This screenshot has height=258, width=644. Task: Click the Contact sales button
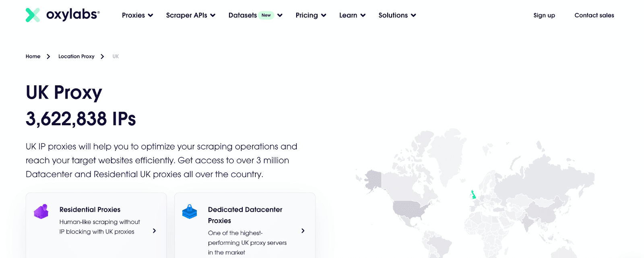click(x=594, y=15)
